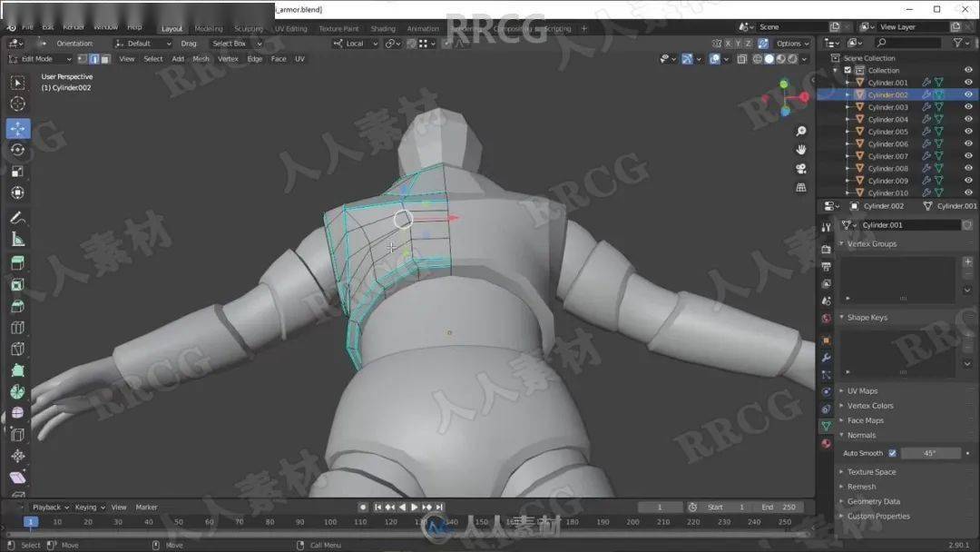Toggle visibility of Cylinder.006
Image resolution: width=980 pixels, height=552 pixels.
(968, 143)
